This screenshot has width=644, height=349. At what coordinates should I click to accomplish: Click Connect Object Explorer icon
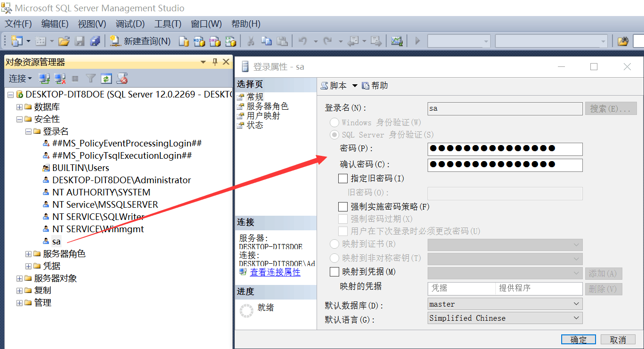click(45, 78)
